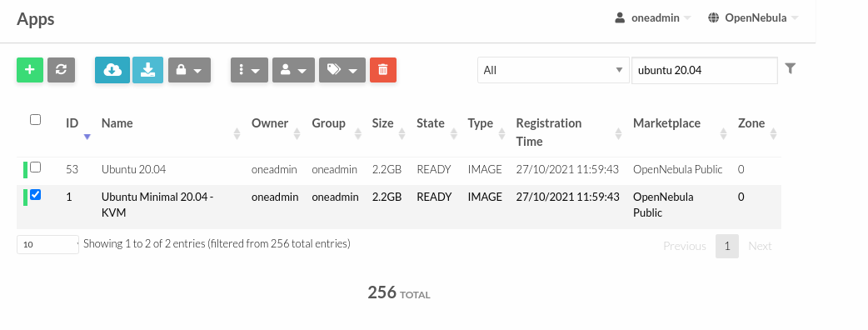Open the All filter select box
The height and width of the screenshot is (330, 868).
click(553, 70)
